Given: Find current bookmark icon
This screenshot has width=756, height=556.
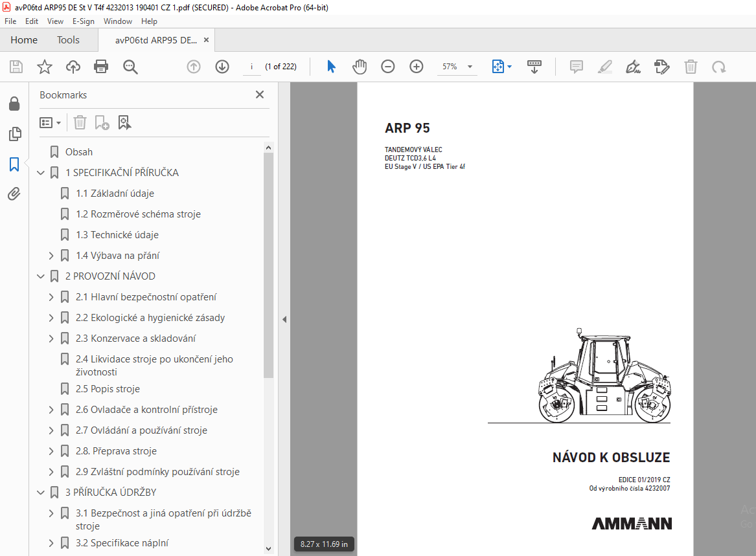Looking at the screenshot, I should click(124, 122).
